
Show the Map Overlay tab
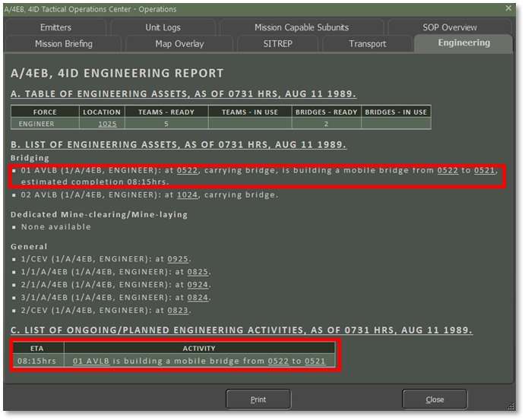[179, 44]
